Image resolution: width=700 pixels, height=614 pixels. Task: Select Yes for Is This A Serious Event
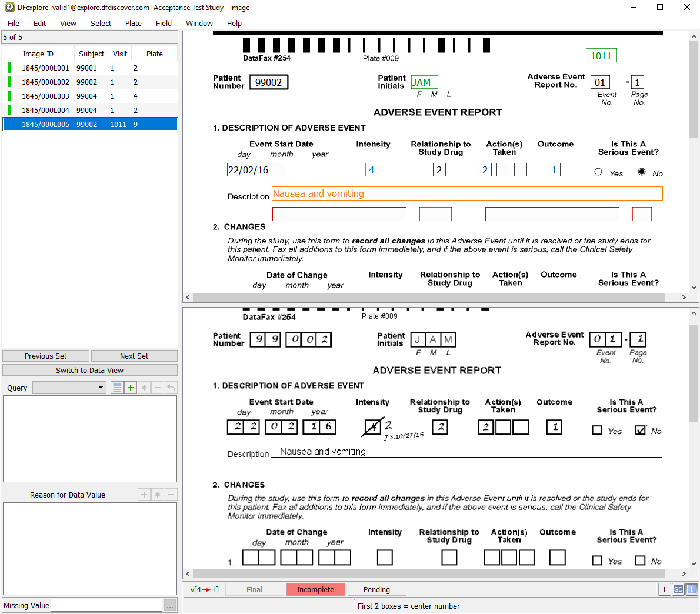[x=598, y=172]
